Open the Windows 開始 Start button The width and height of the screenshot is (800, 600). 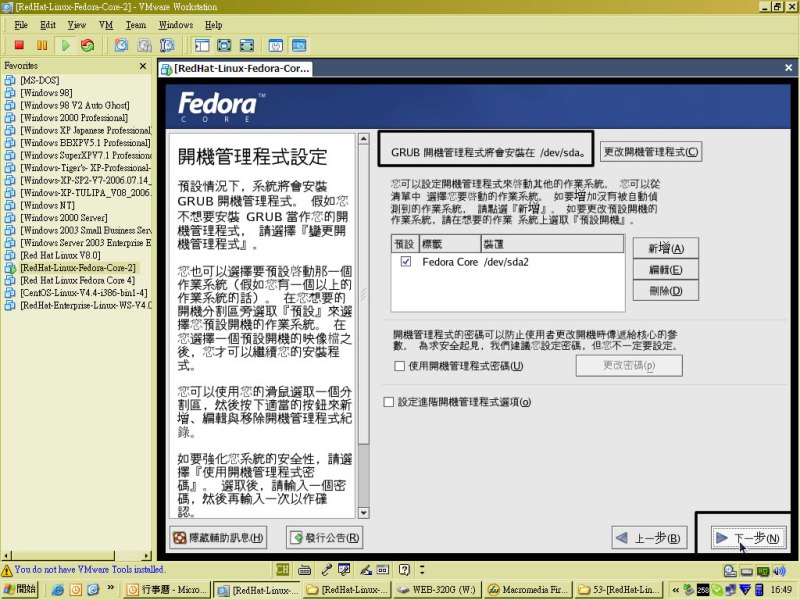(19, 589)
